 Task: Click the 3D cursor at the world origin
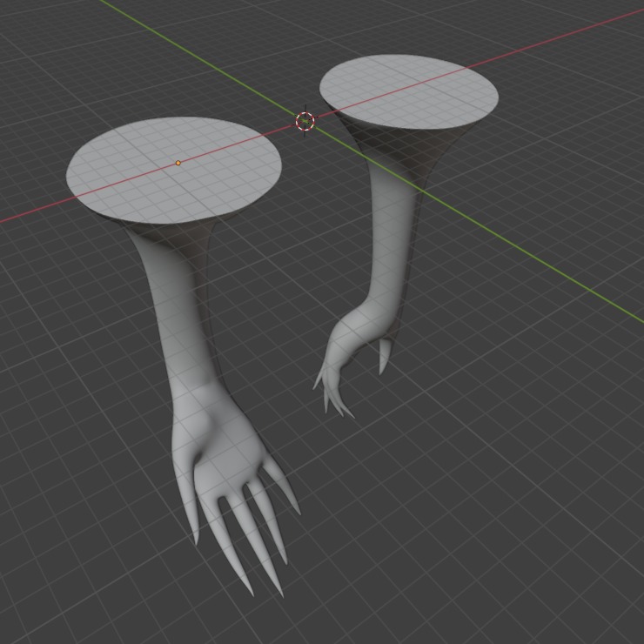click(305, 121)
